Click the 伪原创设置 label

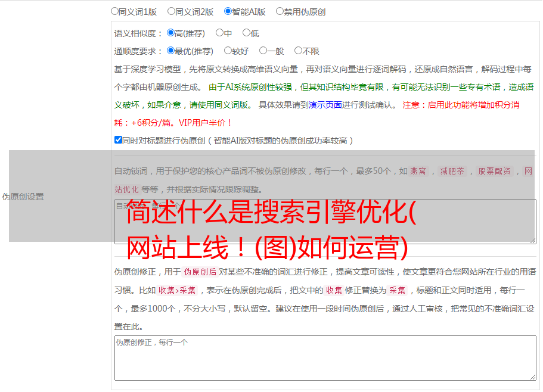23,197
